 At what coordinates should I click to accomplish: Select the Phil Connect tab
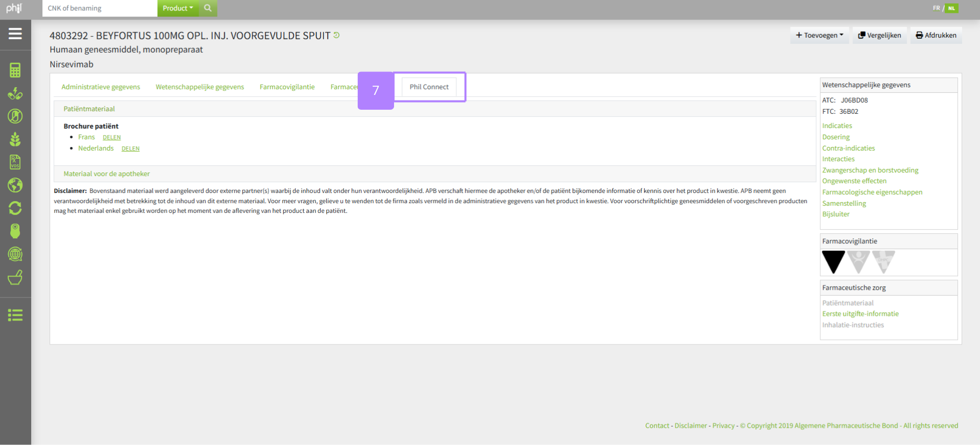tap(429, 87)
